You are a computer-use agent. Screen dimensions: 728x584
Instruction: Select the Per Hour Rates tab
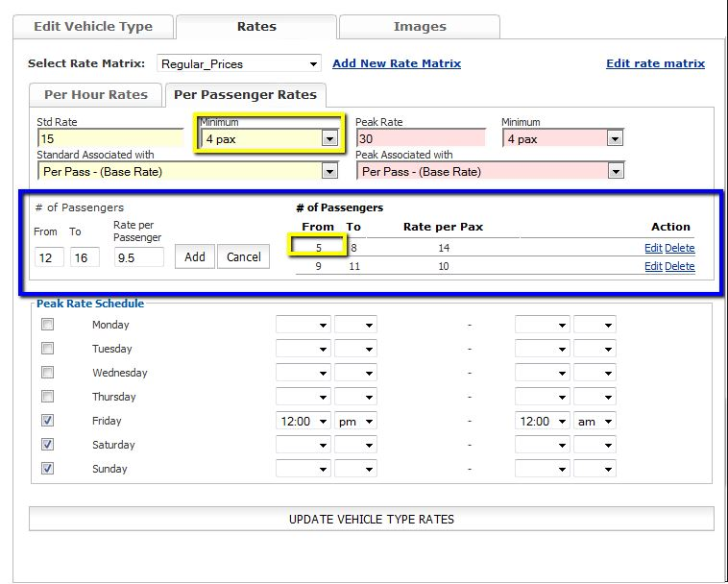96,94
